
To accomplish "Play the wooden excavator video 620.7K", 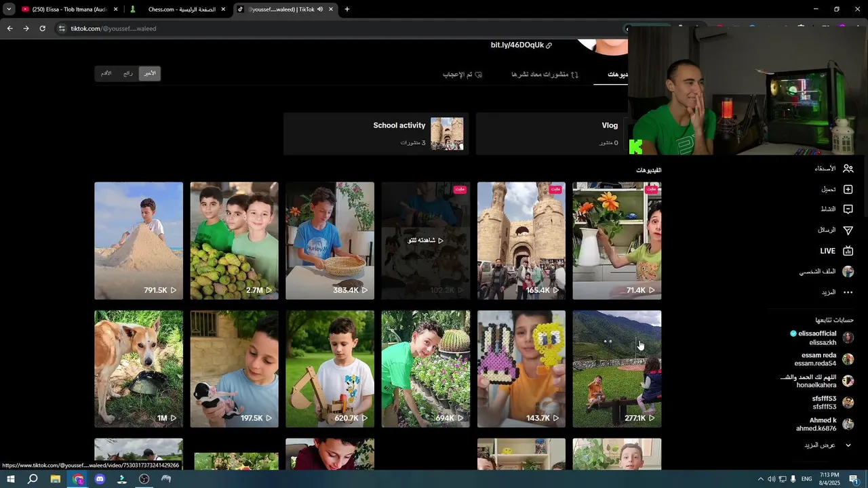I will tap(330, 369).
